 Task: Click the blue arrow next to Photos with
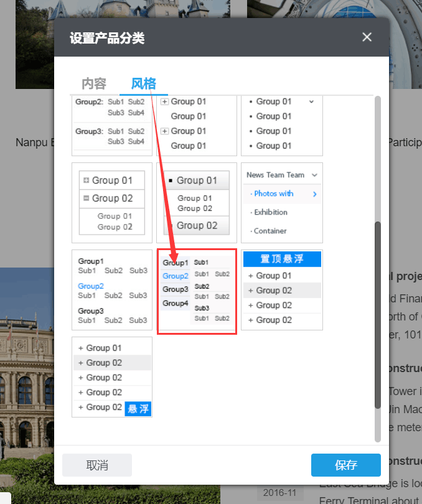tap(314, 194)
